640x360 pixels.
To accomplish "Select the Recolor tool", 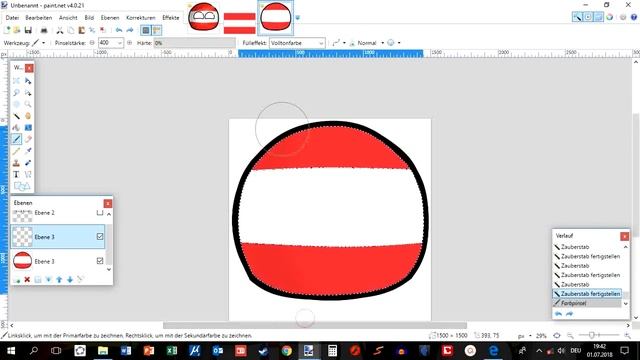I will [28, 163].
